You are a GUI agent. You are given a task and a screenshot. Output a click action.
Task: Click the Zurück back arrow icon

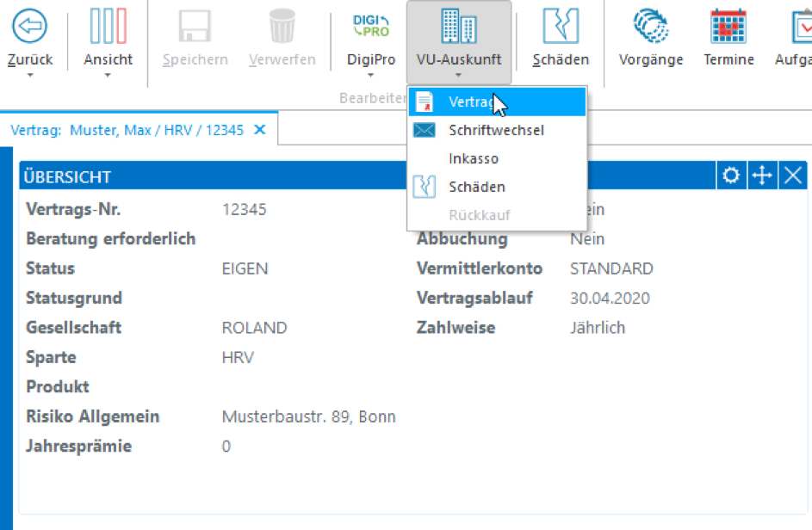click(x=29, y=27)
